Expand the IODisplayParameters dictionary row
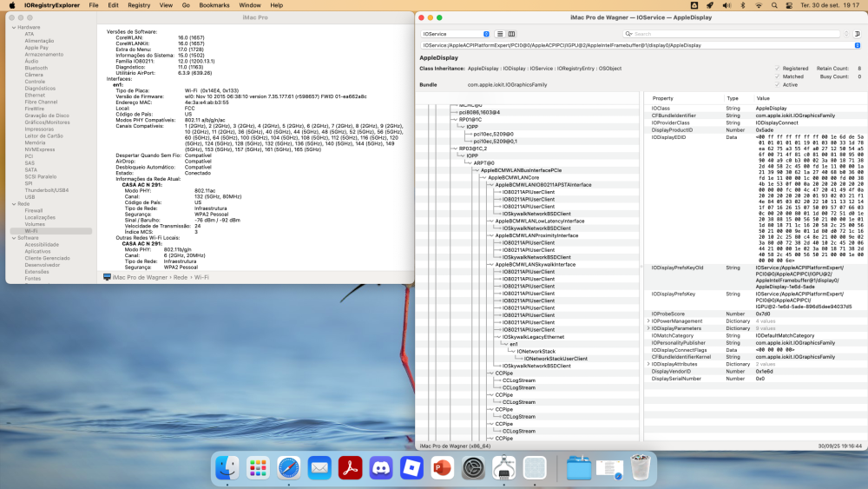868x489 pixels. click(648, 328)
